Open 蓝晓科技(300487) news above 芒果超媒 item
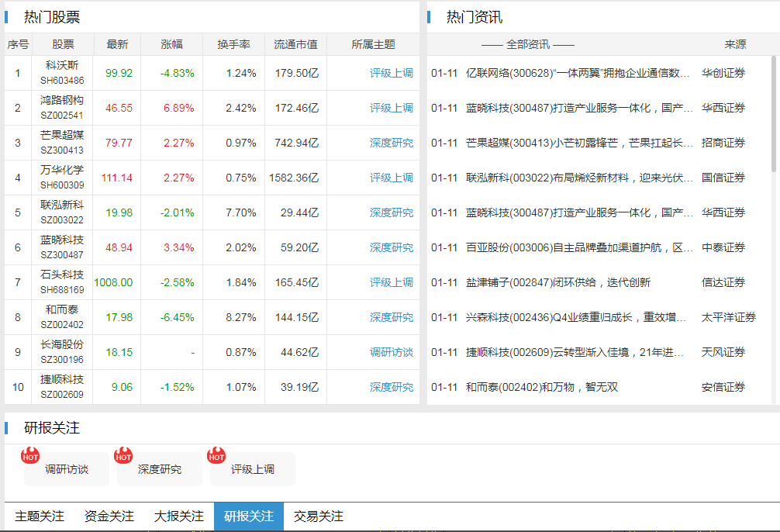This screenshot has height=532, width=780. click(579, 108)
